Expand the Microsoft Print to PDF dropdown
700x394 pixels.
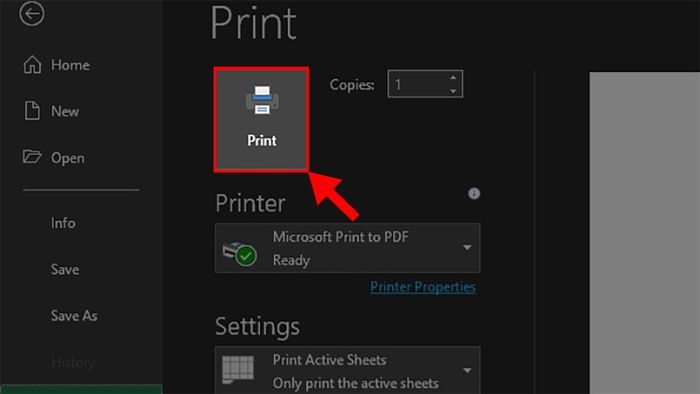click(x=467, y=247)
